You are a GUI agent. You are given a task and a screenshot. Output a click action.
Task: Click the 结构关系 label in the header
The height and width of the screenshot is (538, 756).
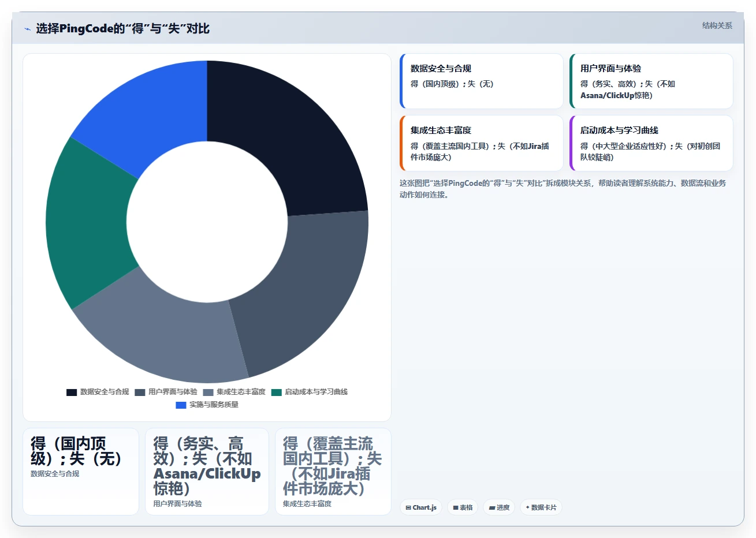point(717,25)
